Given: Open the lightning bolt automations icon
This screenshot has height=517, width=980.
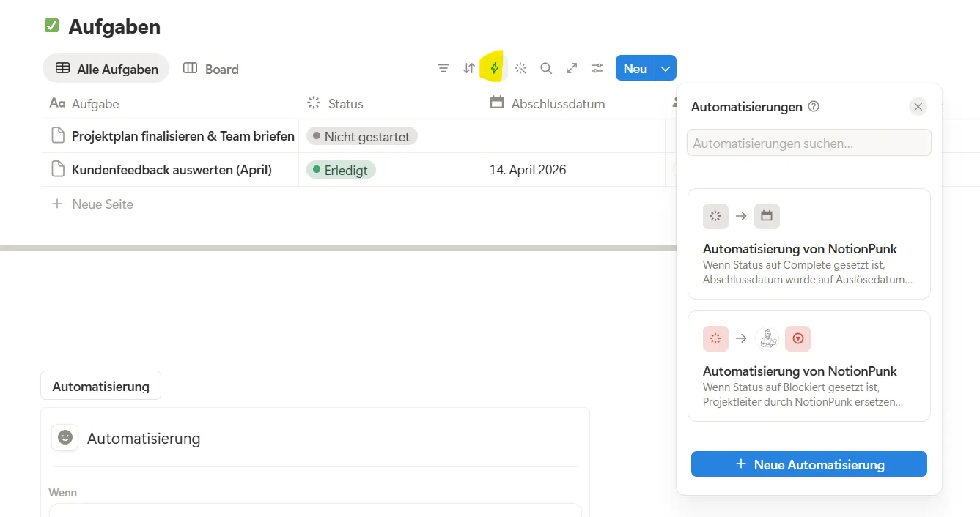Looking at the screenshot, I should 495,69.
